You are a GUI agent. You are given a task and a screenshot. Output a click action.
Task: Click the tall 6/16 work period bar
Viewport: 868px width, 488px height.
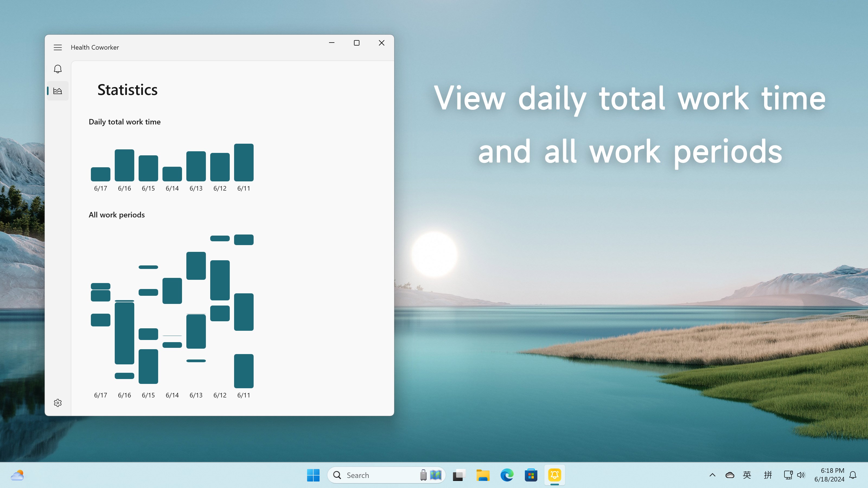coord(124,333)
